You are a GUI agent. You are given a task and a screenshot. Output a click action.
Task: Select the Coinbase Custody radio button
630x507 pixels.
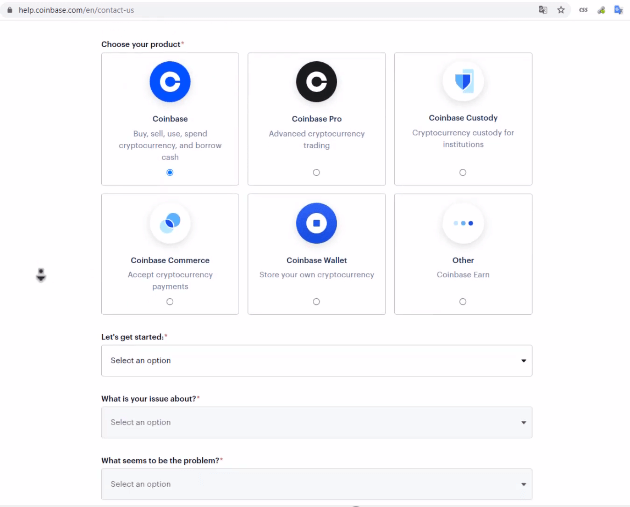[x=463, y=172]
